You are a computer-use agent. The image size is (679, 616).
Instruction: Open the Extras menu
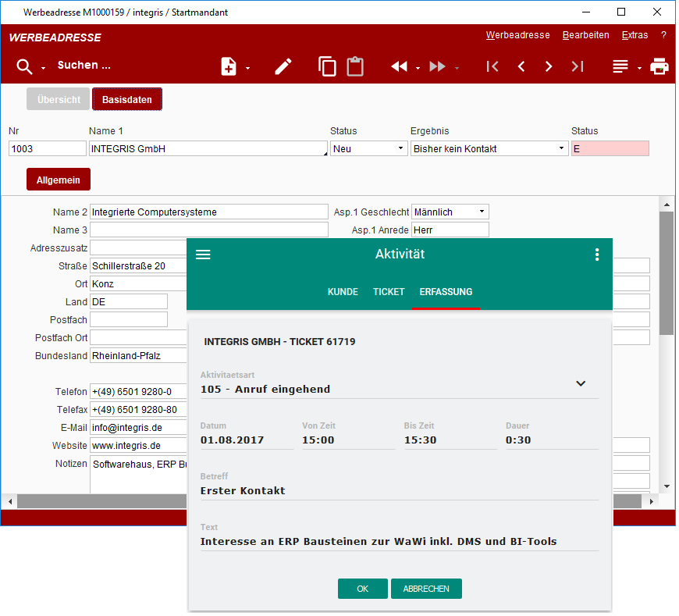pos(635,35)
